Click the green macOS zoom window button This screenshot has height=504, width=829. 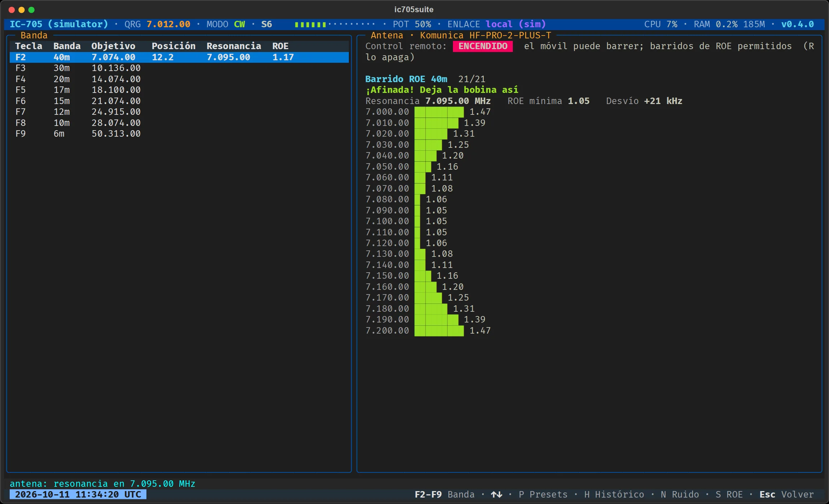point(32,10)
